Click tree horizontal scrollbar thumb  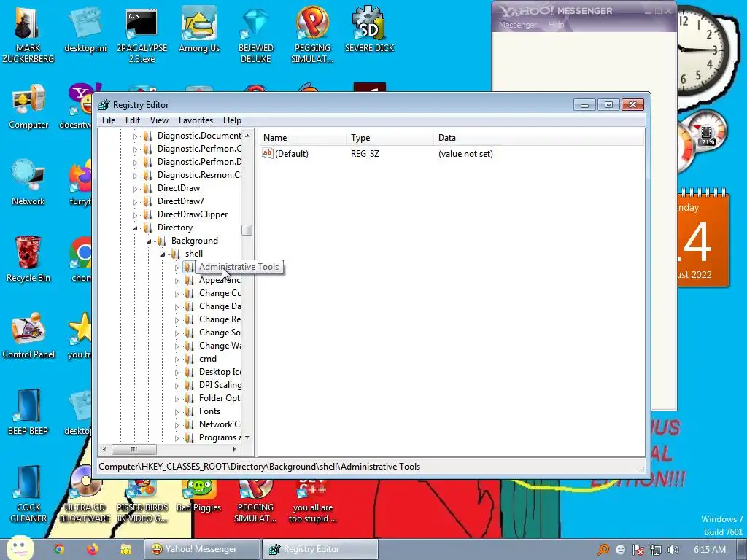[x=134, y=449]
